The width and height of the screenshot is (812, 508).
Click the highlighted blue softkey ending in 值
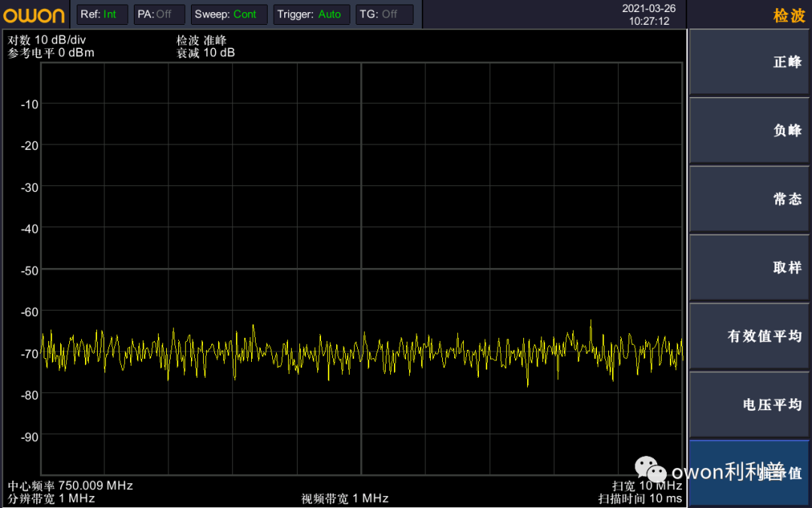pos(750,473)
